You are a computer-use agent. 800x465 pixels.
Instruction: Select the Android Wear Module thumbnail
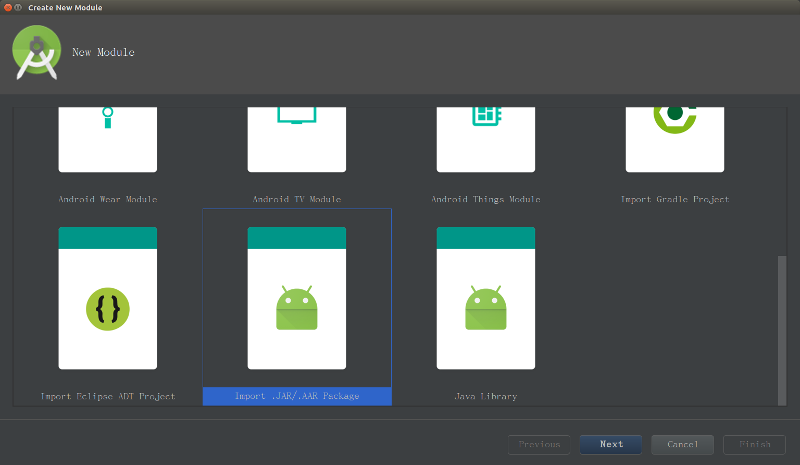108,139
